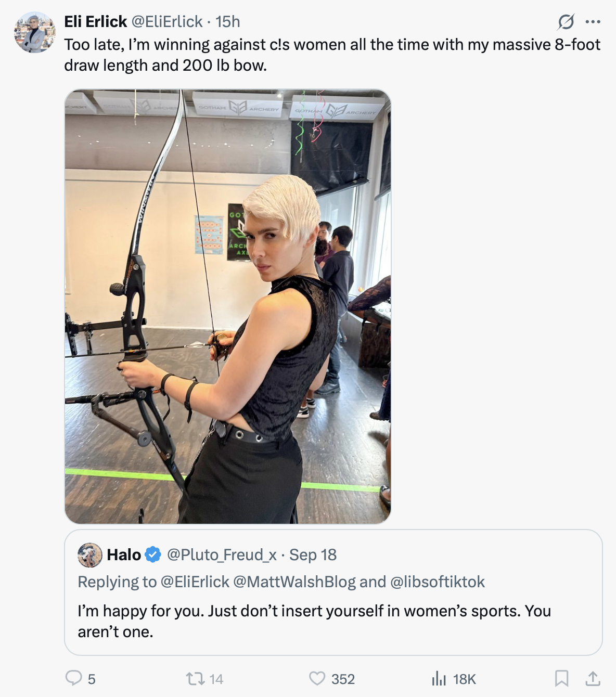Viewport: 616px width, 697px height.
Task: Click the @Pluto_Freud_x handle
Action: [x=222, y=555]
